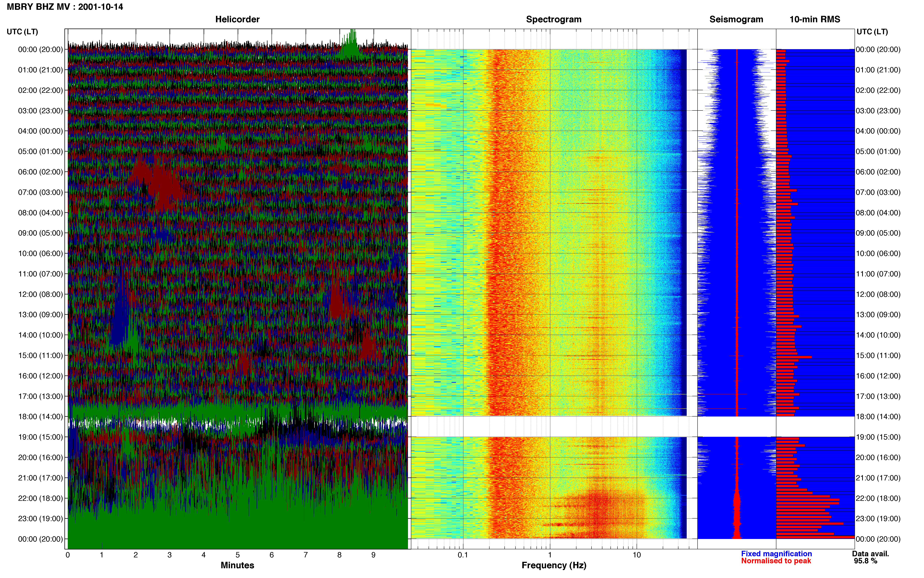Click right time label '13:00 (09:00)'

click(x=878, y=315)
